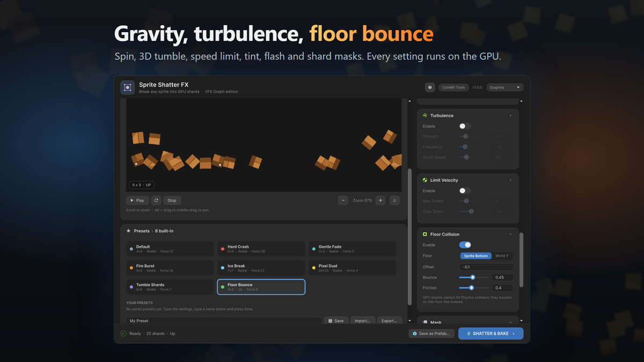
Task: Click the red dot on Hard Crash
Action: tap(223, 249)
